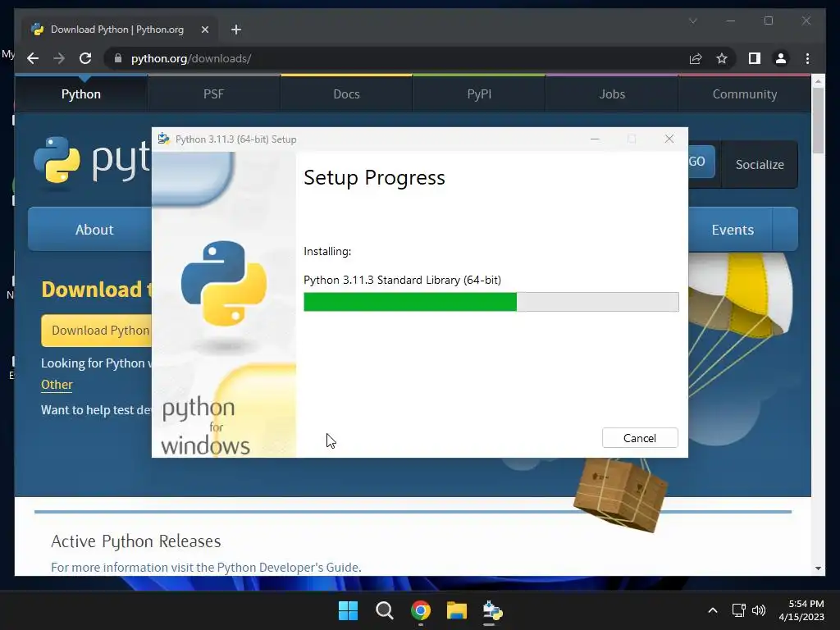
Task: Click page scrollbar up arrow
Action: [x=818, y=81]
